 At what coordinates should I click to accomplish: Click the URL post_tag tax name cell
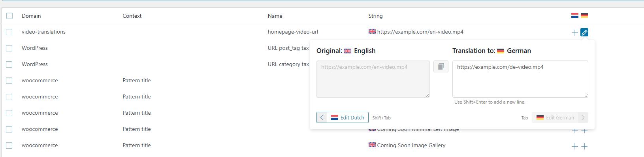coord(288,48)
